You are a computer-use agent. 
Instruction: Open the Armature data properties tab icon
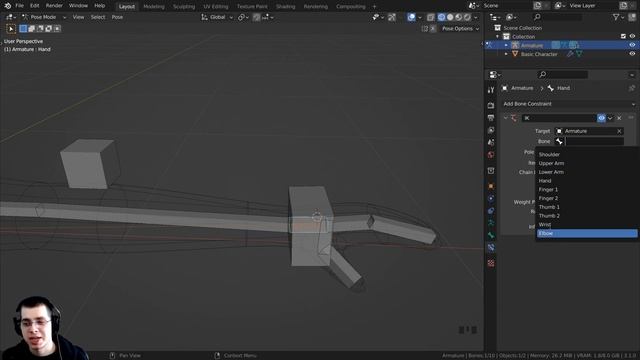pyautogui.click(x=491, y=223)
